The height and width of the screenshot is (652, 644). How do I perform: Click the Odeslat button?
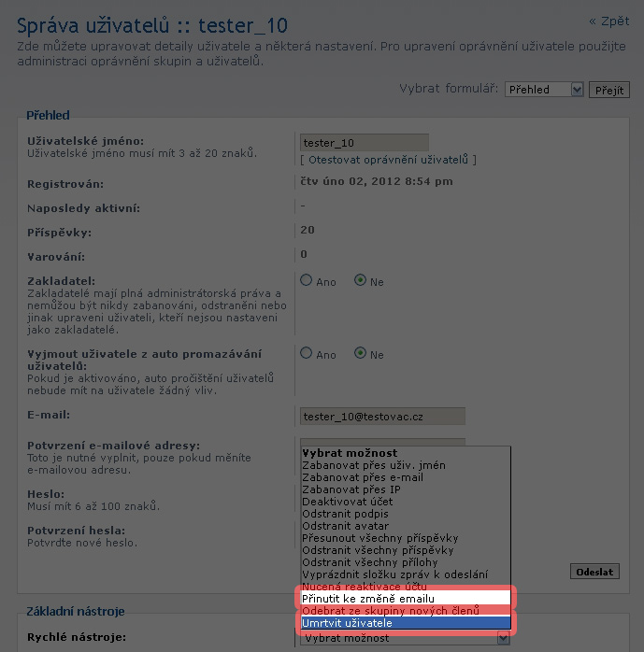point(594,572)
